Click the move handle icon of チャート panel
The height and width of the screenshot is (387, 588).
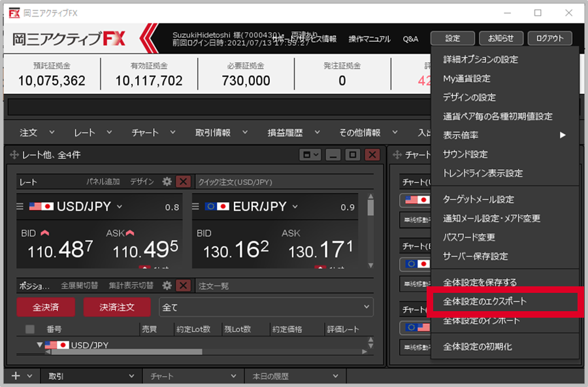point(397,155)
